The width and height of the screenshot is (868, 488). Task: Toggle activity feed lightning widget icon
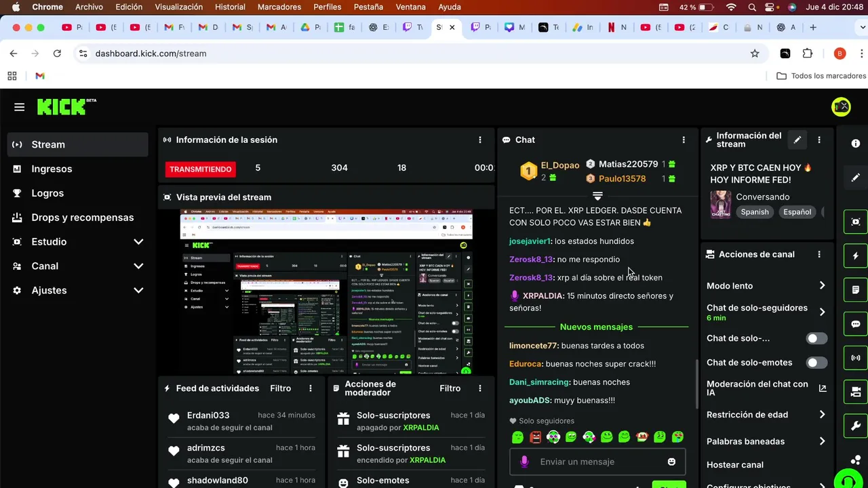[x=856, y=256]
